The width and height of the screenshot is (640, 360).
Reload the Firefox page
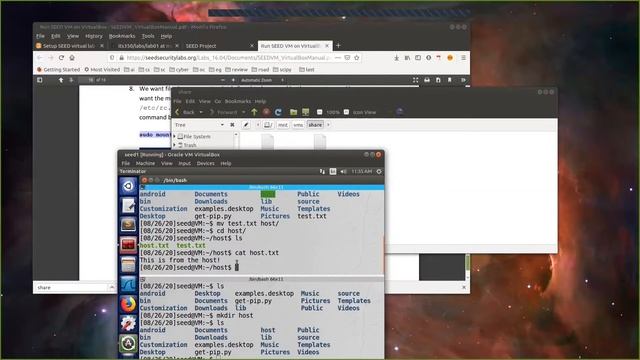pos(61,58)
